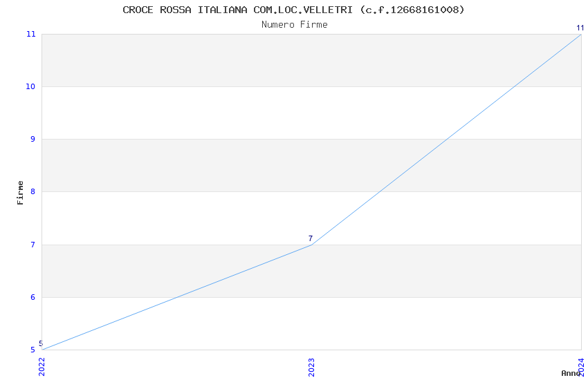Click the x-axis label Anno
The width and height of the screenshot is (588, 380).
click(571, 373)
